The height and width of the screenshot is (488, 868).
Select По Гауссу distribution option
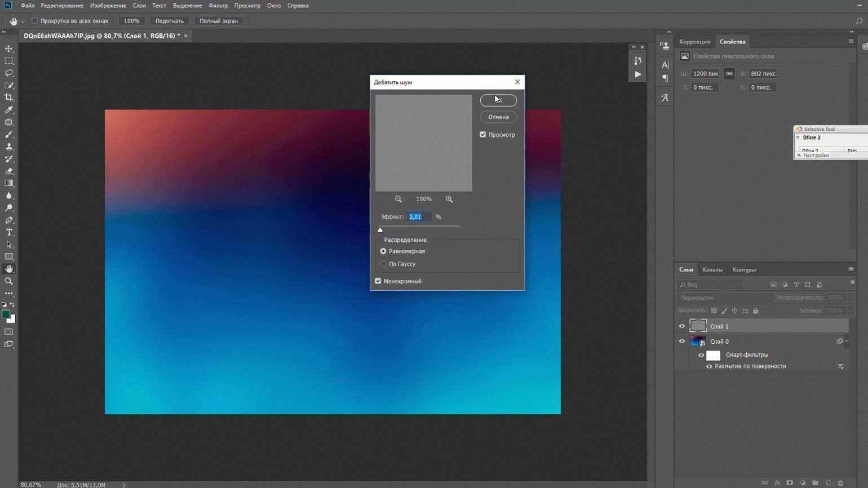[383, 264]
